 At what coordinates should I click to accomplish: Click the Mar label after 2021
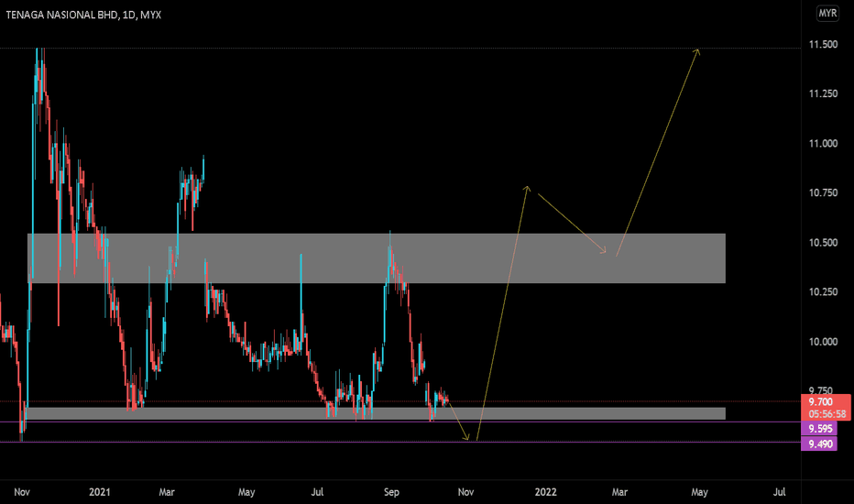click(167, 492)
